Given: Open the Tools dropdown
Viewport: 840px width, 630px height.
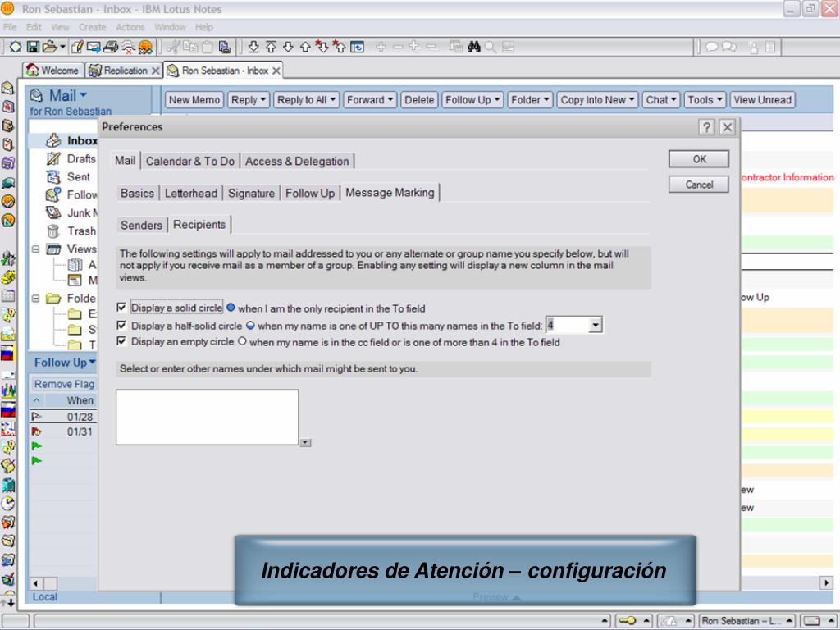Looking at the screenshot, I should pos(705,99).
